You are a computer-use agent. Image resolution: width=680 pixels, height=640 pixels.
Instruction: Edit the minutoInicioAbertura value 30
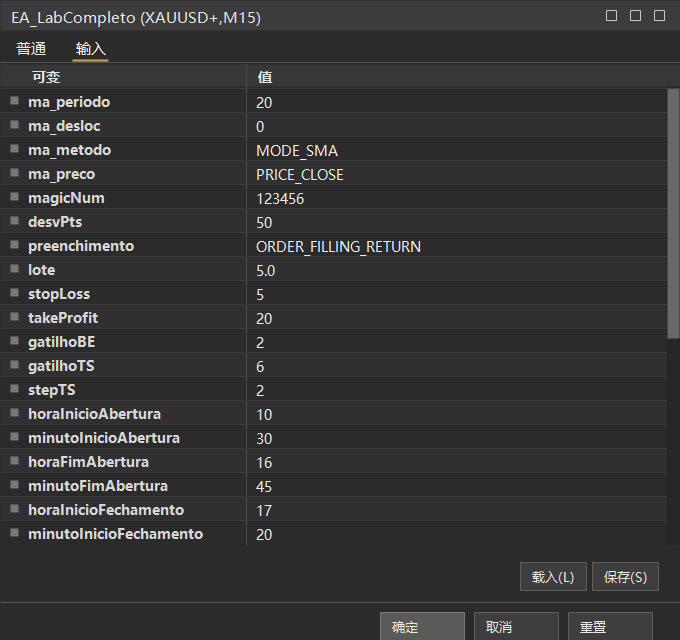(457, 438)
